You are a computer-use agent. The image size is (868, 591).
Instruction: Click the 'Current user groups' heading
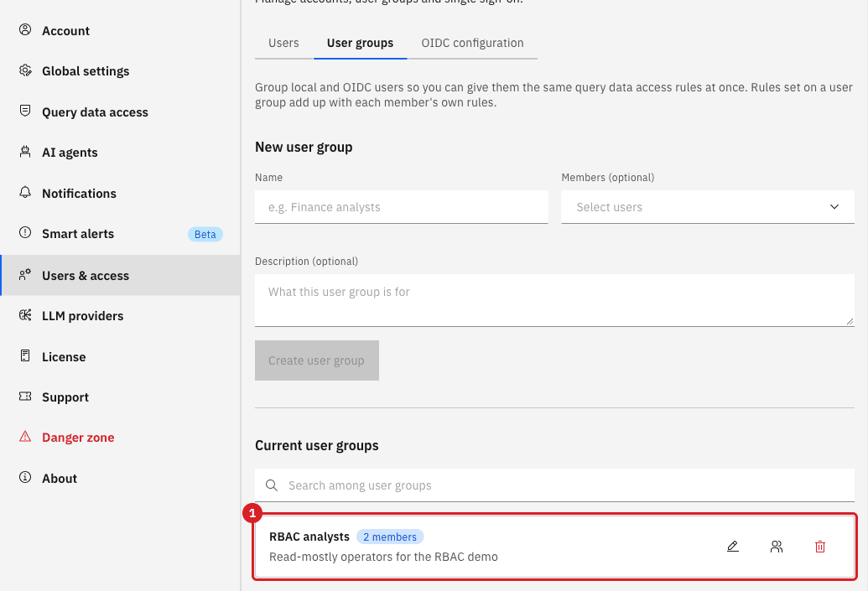317,445
